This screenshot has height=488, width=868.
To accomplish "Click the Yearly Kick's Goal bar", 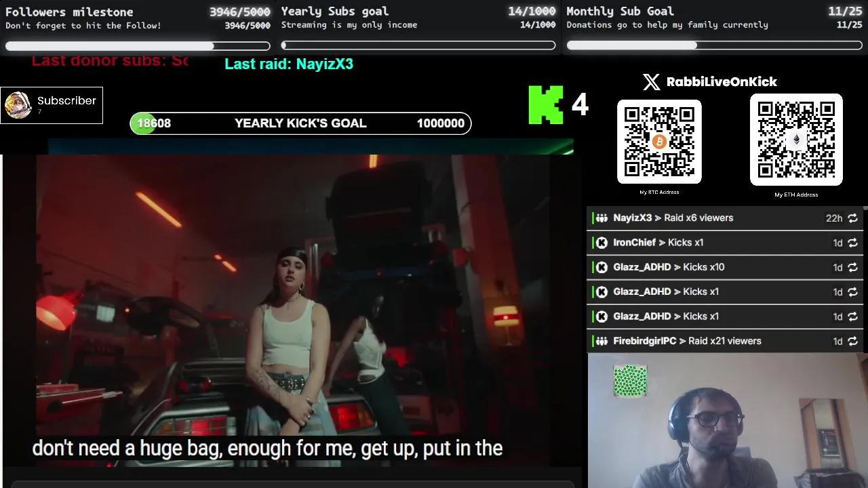I will [300, 123].
